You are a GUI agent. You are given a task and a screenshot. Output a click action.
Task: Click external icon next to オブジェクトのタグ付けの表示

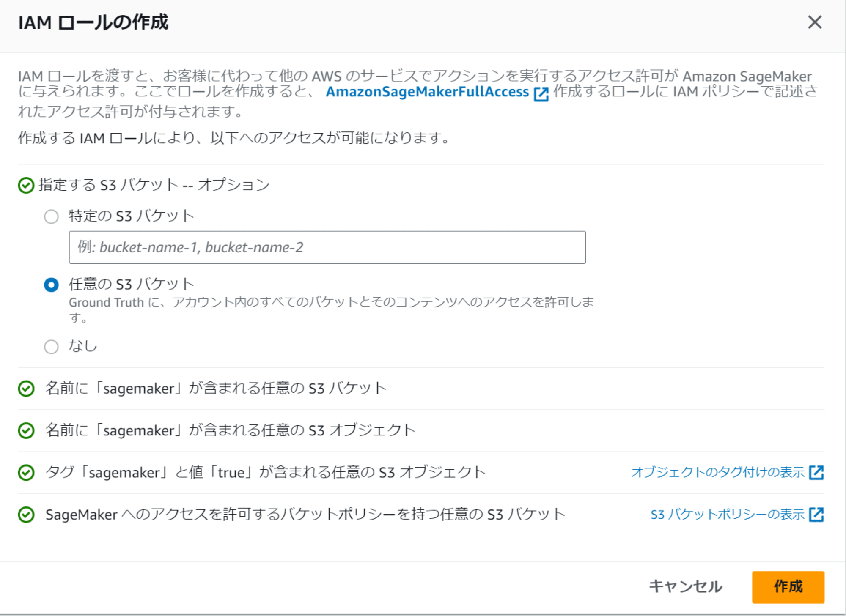point(816,473)
